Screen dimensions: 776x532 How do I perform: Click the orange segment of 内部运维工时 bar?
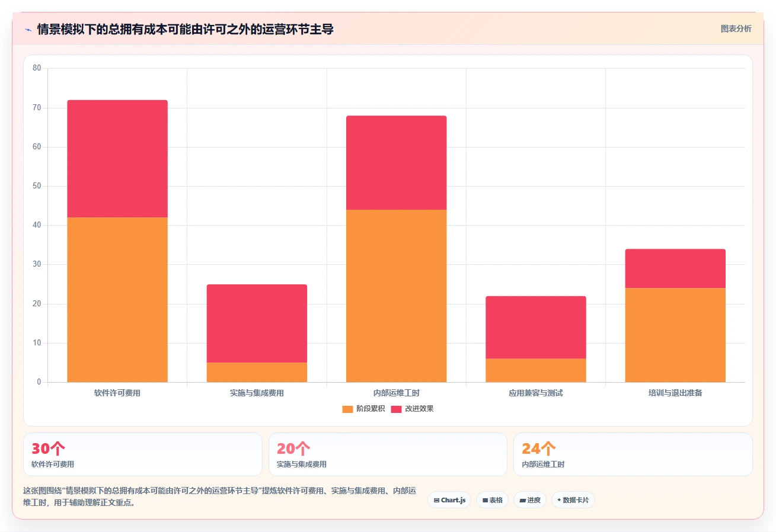click(x=397, y=296)
